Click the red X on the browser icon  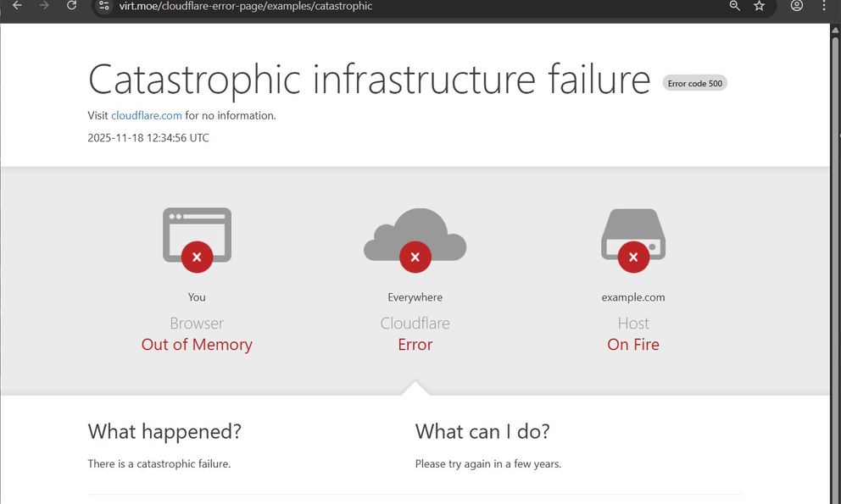(197, 257)
